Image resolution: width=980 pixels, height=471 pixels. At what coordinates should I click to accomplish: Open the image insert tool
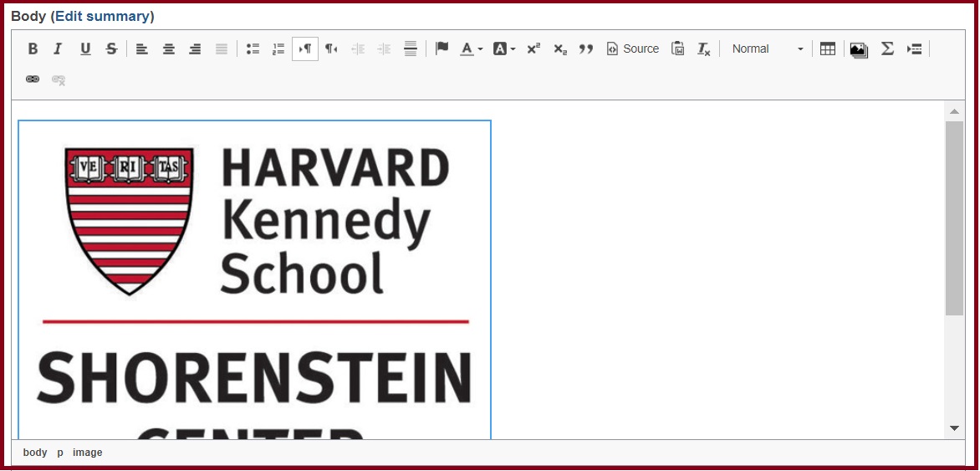coord(859,49)
